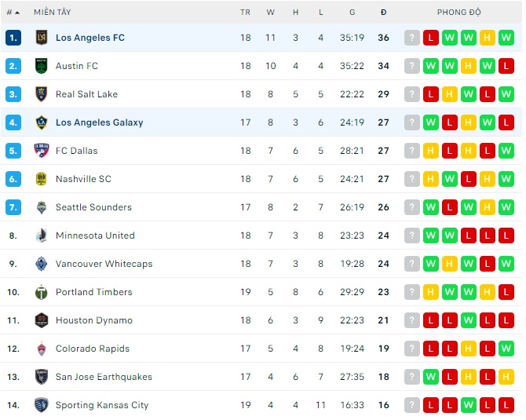The width and height of the screenshot is (526, 420).
Task: Select the Los Angeles Galaxy crest icon
Action: (42, 122)
